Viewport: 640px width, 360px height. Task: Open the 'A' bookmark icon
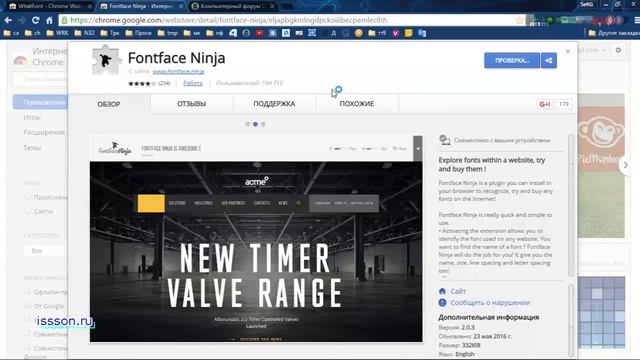pyautogui.click(x=333, y=33)
